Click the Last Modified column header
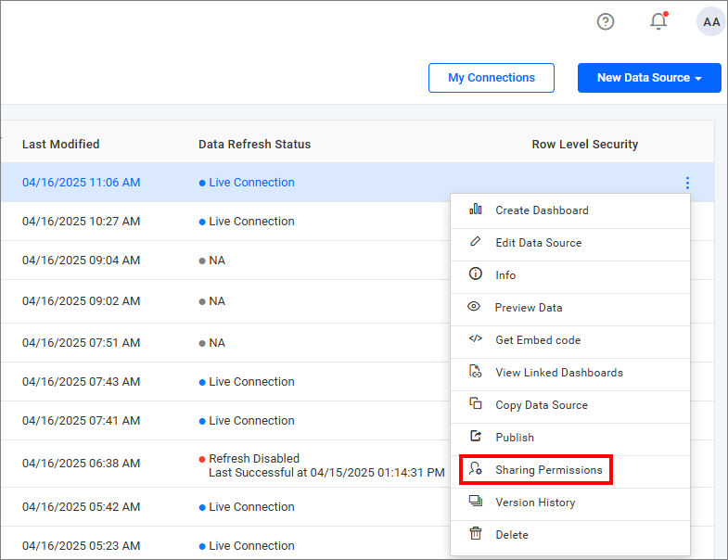The height and width of the screenshot is (560, 728). [x=61, y=144]
